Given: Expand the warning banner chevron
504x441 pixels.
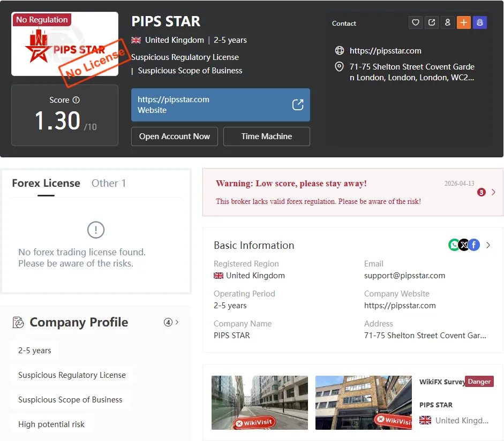Looking at the screenshot, I should point(493,192).
